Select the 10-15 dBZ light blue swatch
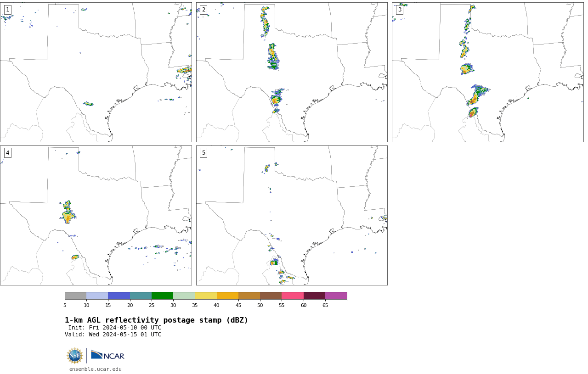The height and width of the screenshot is (374, 588). click(x=97, y=296)
